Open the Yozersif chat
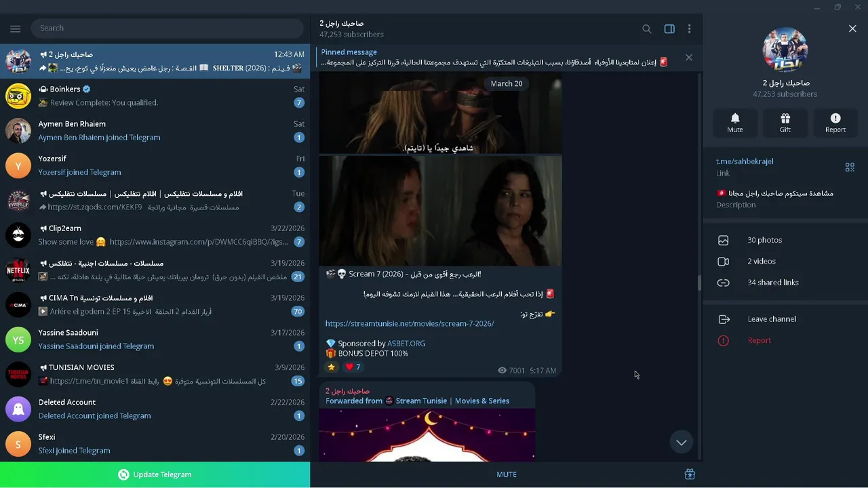The height and width of the screenshot is (488, 868). coord(155,165)
